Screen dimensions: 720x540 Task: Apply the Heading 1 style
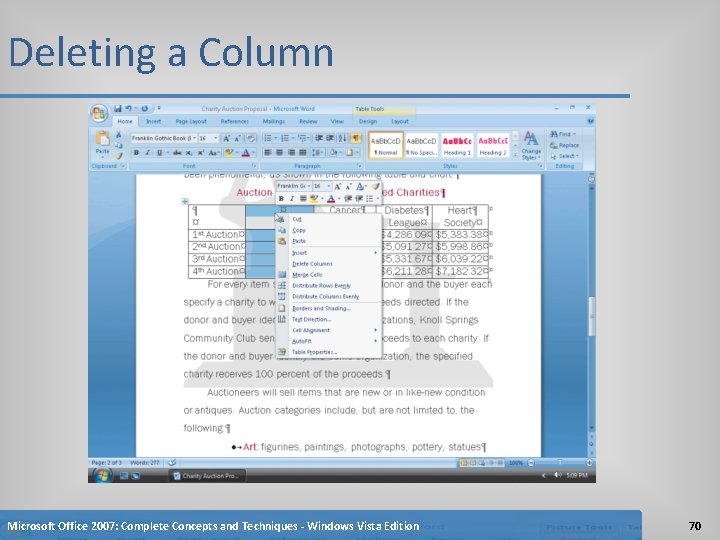click(x=457, y=145)
